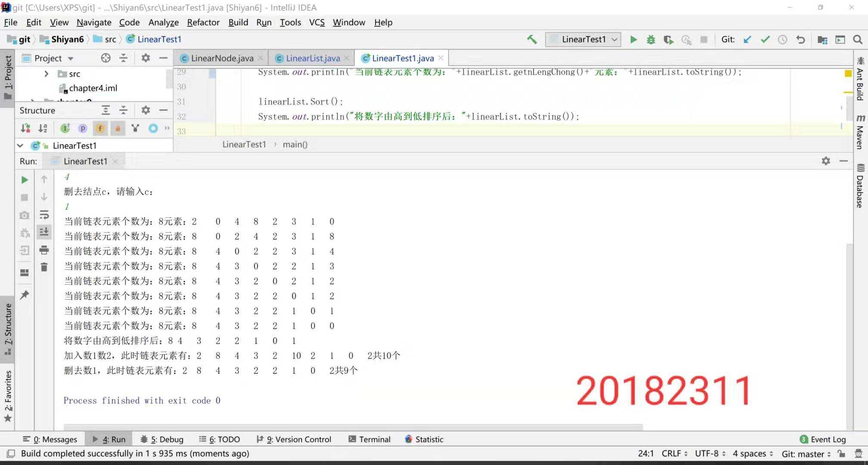868x465 pixels.
Task: Expand the src folder in project tree
Action: point(45,74)
